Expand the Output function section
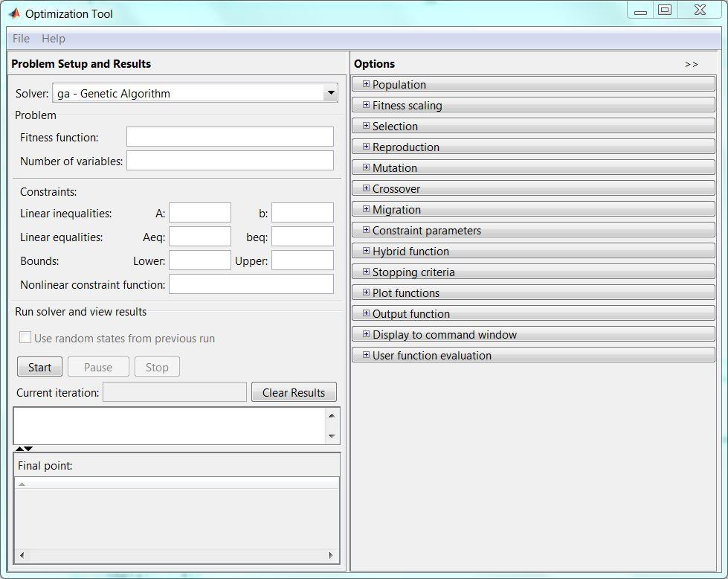Image resolution: width=728 pixels, height=579 pixels. click(x=366, y=313)
